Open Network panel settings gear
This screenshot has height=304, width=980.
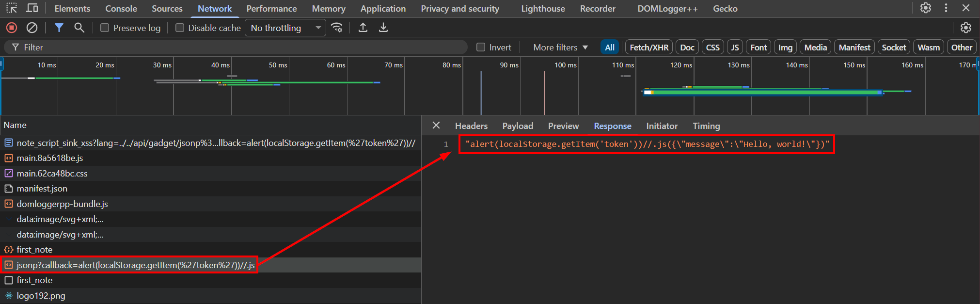coord(966,28)
